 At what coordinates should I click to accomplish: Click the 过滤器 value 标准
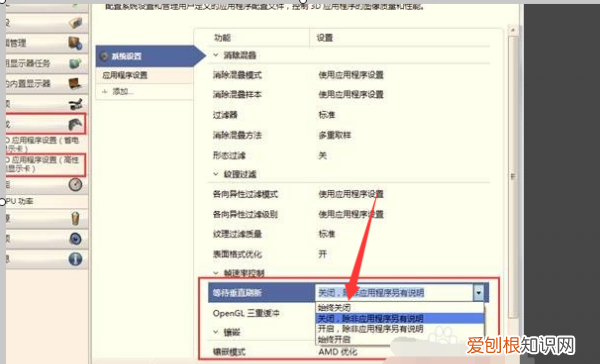click(x=327, y=115)
